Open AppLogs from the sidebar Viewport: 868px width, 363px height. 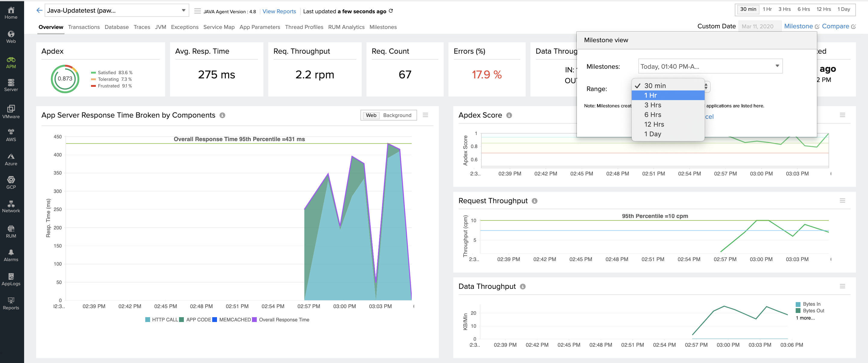(x=11, y=279)
